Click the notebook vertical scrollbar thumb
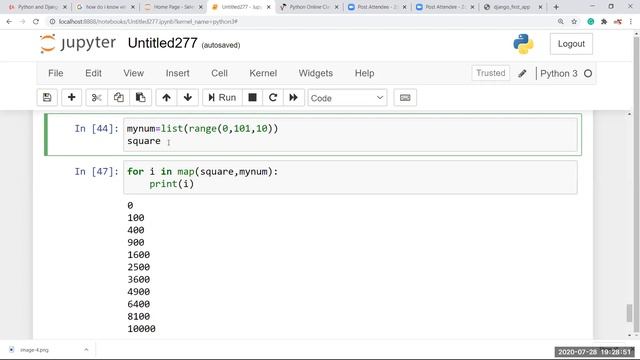Screen dimensions: 640x360 tap(629, 313)
